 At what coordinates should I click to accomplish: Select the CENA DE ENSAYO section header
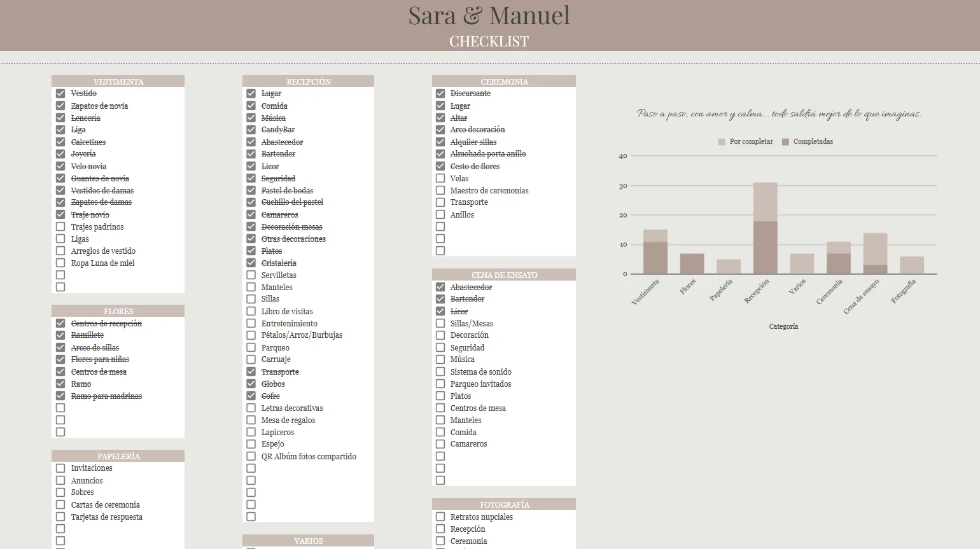pyautogui.click(x=504, y=275)
